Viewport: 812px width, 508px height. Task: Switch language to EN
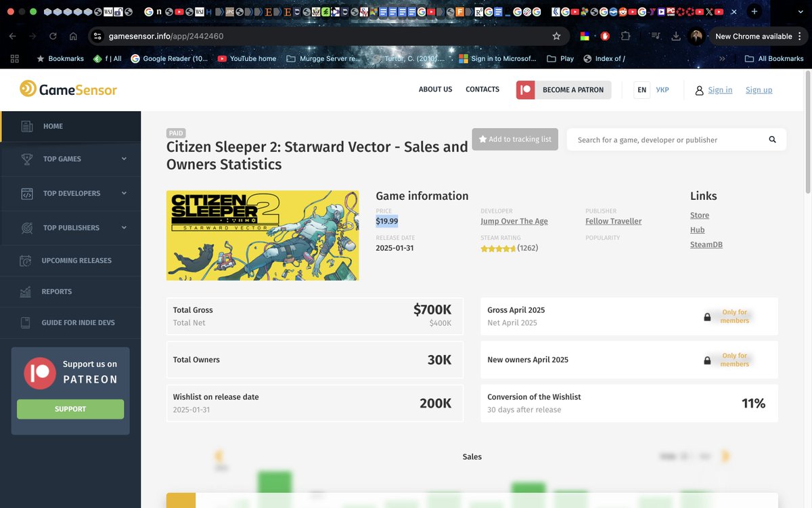641,90
